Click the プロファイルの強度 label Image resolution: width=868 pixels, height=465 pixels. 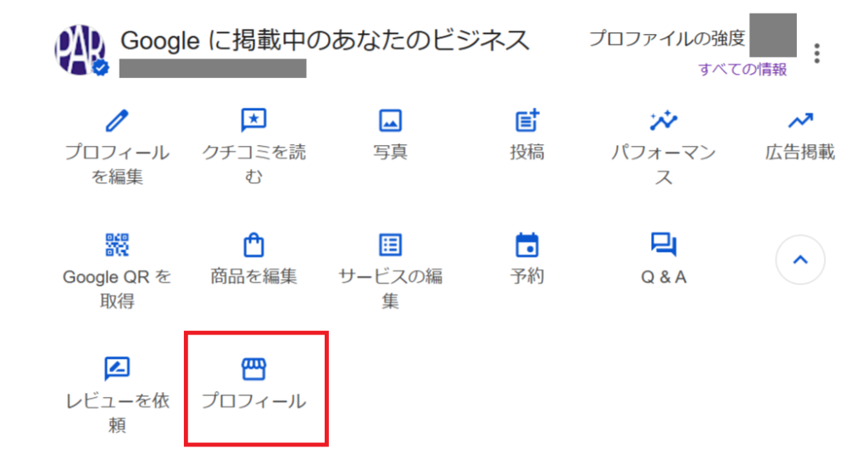point(666,38)
